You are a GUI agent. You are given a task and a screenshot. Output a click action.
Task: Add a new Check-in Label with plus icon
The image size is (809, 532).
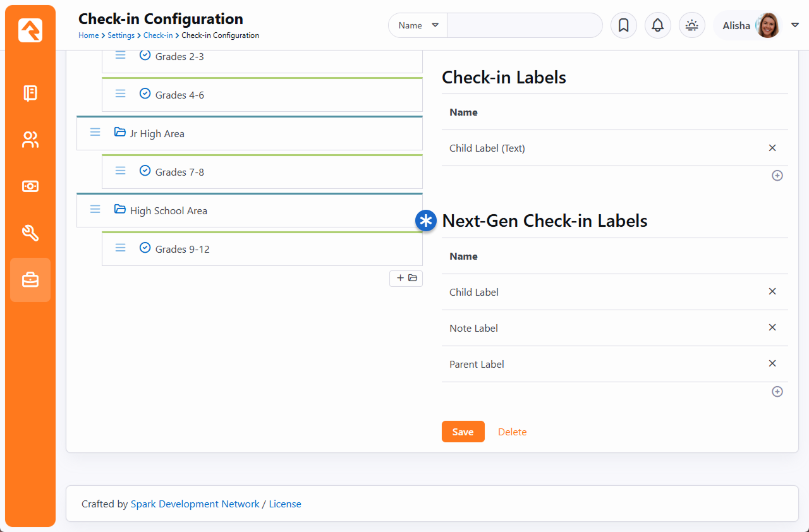777,176
